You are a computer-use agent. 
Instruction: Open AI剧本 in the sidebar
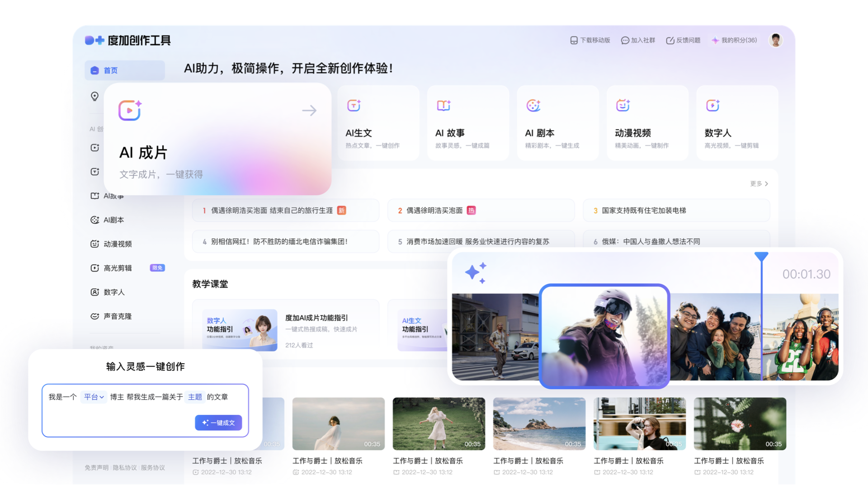coord(113,220)
